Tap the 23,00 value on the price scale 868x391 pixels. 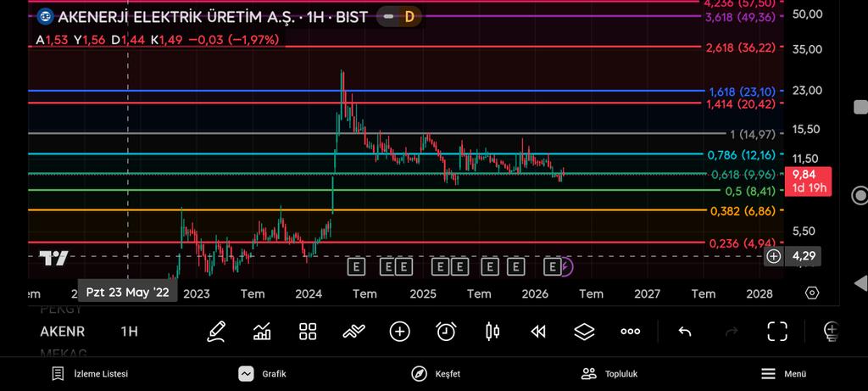(x=807, y=90)
